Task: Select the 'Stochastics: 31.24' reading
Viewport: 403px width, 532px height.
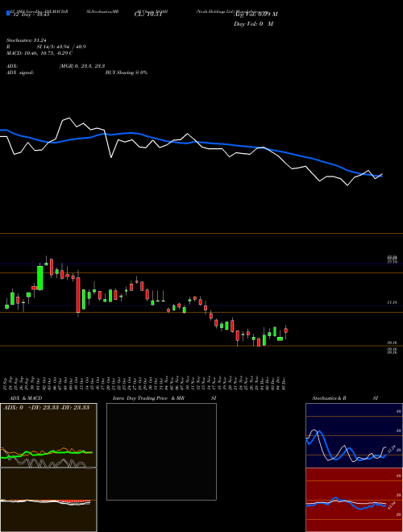Action: click(x=27, y=40)
